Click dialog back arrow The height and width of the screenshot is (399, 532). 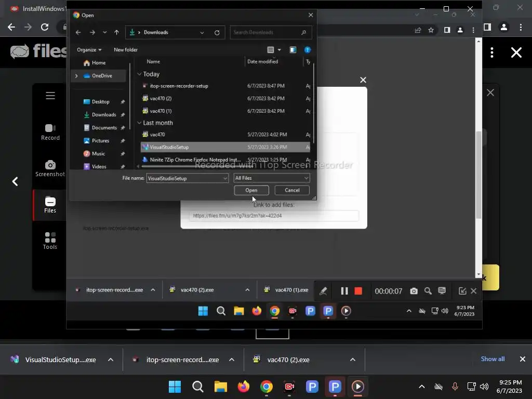click(78, 32)
